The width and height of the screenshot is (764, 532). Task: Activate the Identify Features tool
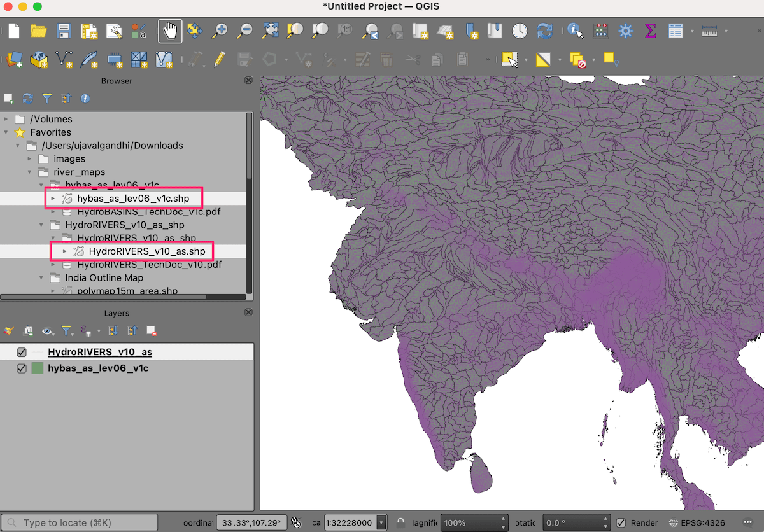(576, 31)
